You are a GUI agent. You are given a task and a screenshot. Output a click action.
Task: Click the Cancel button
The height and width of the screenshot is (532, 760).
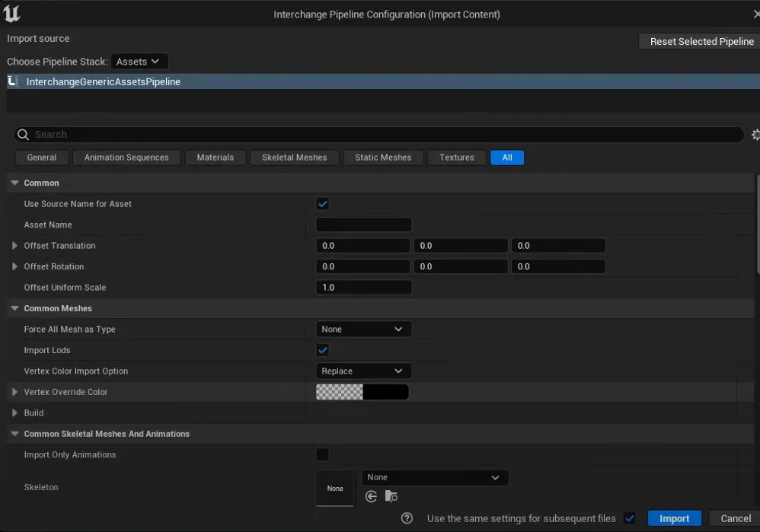[x=735, y=518]
